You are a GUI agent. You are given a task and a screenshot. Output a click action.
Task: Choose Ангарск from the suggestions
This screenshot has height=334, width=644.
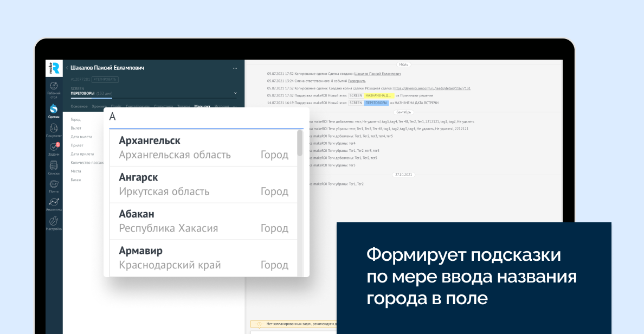(x=203, y=185)
